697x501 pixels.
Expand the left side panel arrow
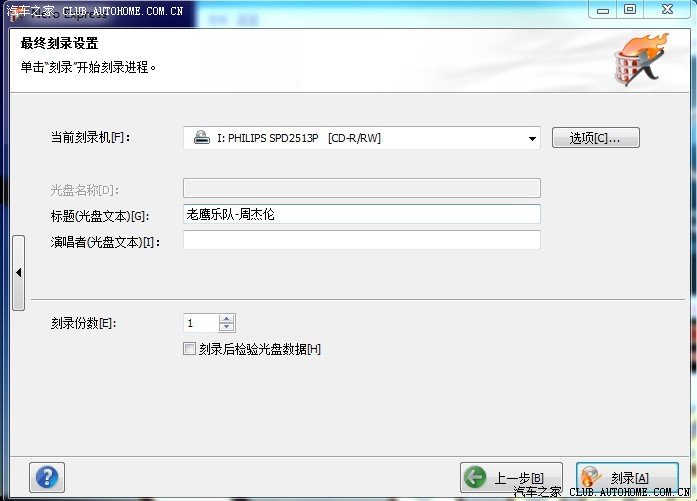click(x=18, y=273)
